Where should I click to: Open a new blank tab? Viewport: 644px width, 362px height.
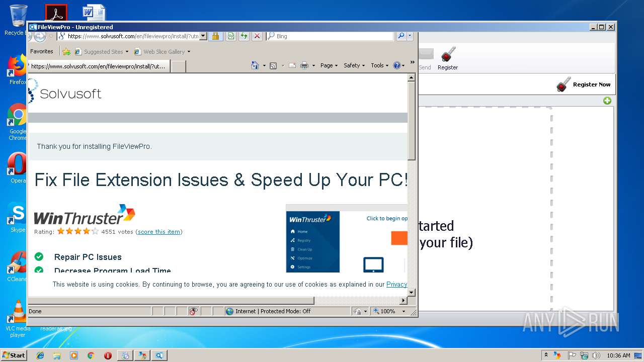pos(179,66)
